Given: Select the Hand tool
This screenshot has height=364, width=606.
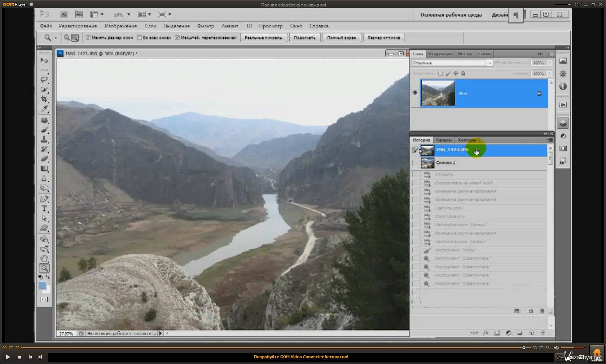Looking at the screenshot, I should pos(44,258).
